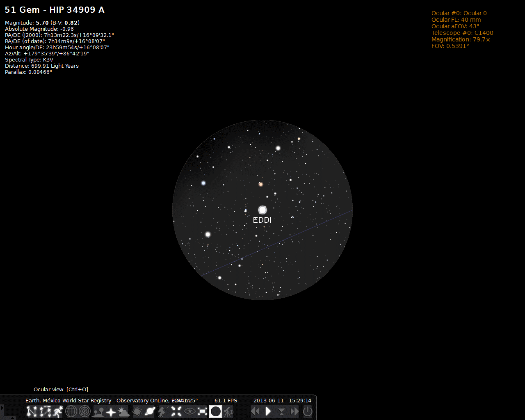Image resolution: width=525 pixels, height=420 pixels.
Task: Toggle full-screen mode icon
Action: coord(202,411)
